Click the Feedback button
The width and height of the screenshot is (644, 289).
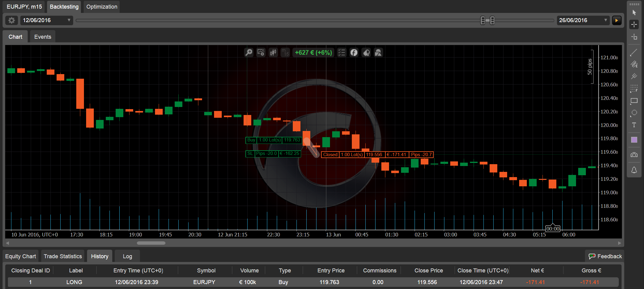pyautogui.click(x=605, y=256)
